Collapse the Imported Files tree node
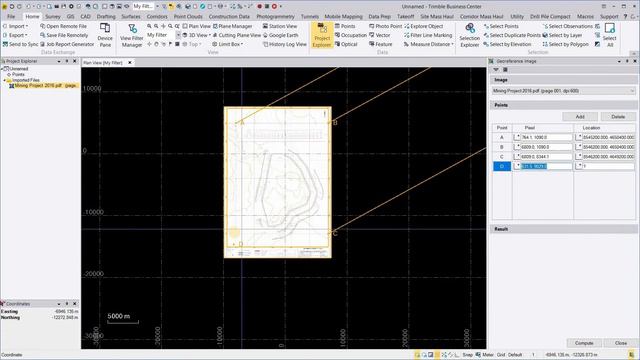 [x=4, y=80]
